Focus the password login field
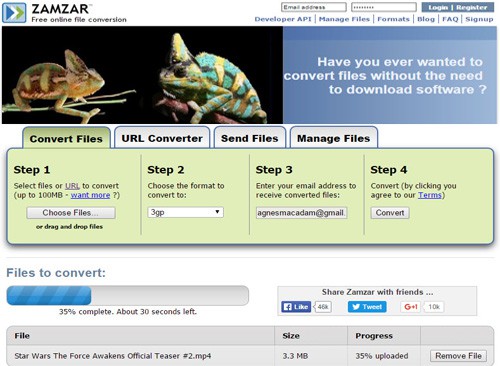Screen dimensions: 500x366 point(384,7)
